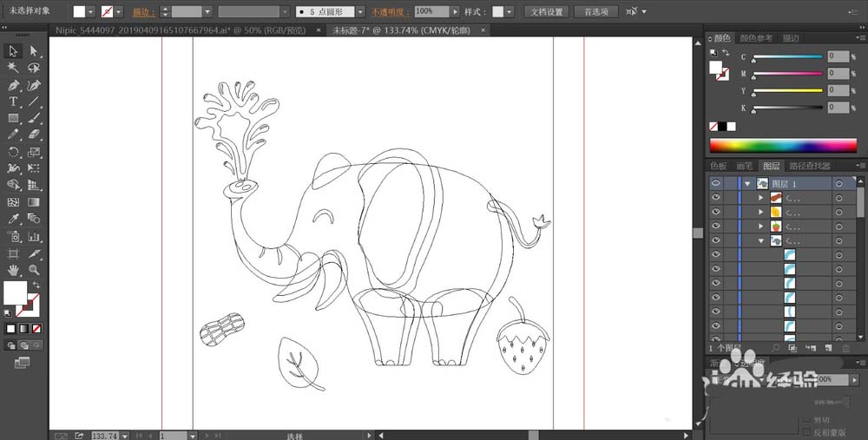Image resolution: width=868 pixels, height=440 pixels.
Task: Toggle visibility of the strawberry sublayer
Action: point(716,227)
